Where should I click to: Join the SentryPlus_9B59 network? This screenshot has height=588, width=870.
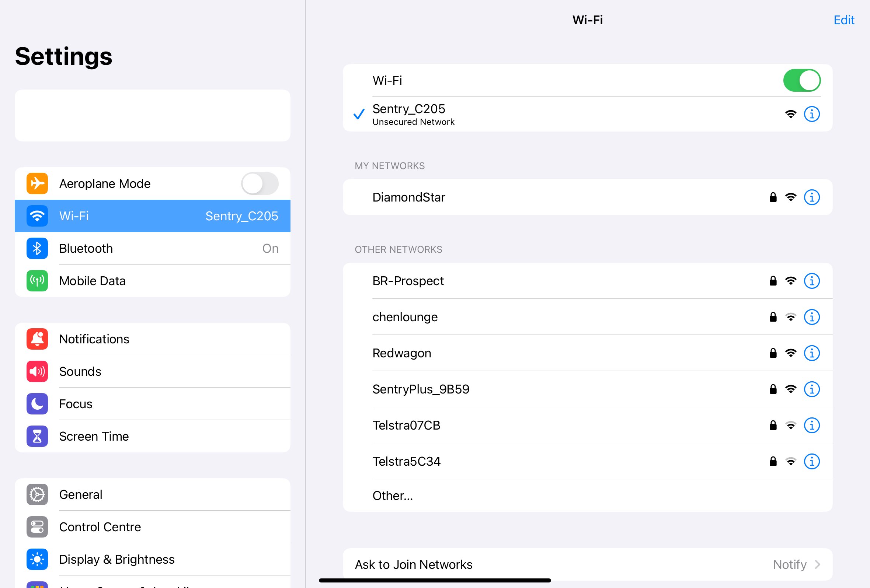pyautogui.click(x=420, y=389)
